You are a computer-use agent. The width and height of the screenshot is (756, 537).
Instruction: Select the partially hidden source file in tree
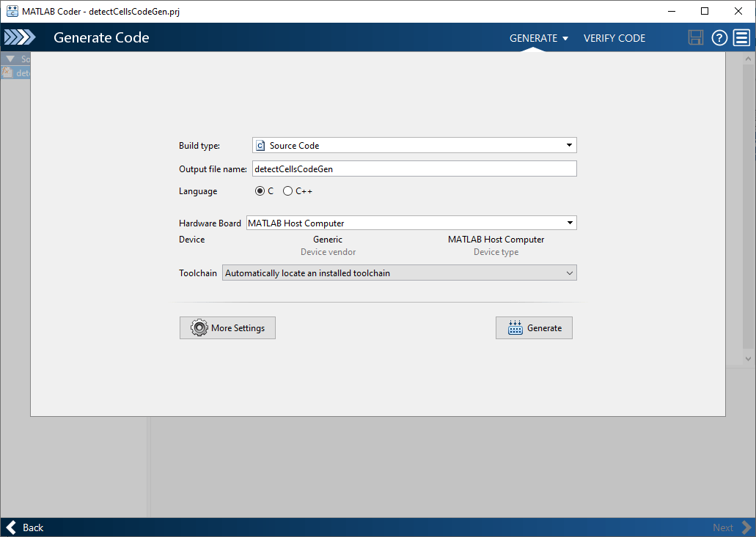pyautogui.click(x=15, y=73)
